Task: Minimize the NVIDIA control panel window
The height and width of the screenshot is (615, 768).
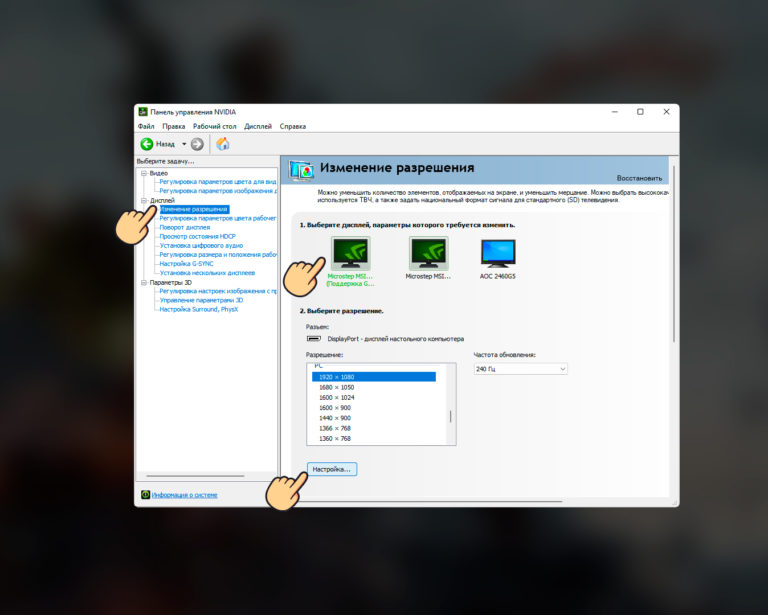Action: (615, 112)
